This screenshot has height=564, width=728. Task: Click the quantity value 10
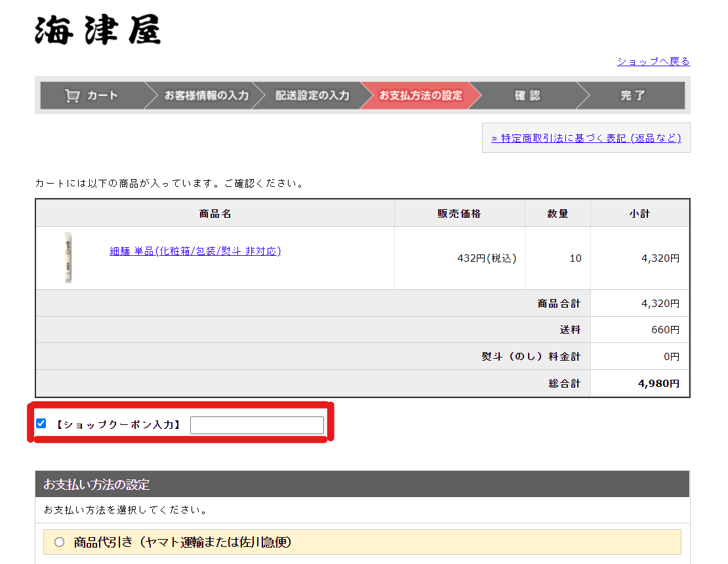pyautogui.click(x=575, y=258)
